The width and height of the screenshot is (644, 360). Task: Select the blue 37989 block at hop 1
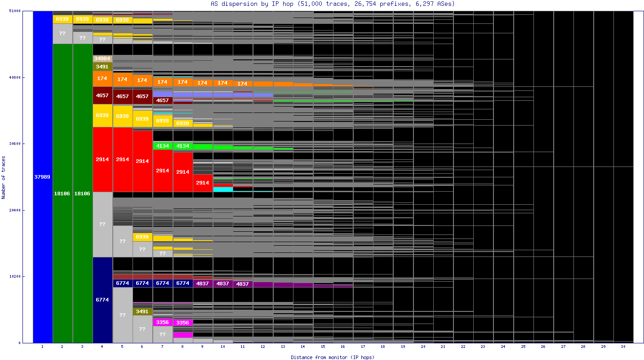click(x=43, y=177)
